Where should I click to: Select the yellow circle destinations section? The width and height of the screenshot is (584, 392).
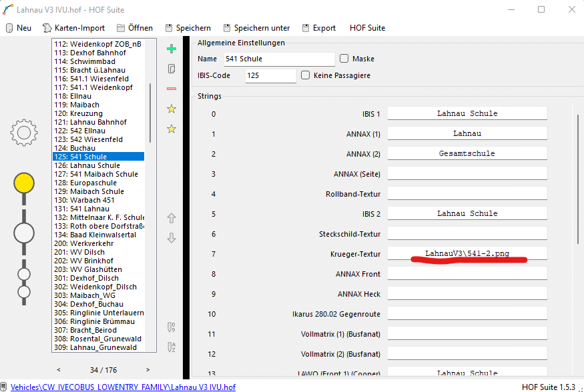tap(24, 183)
